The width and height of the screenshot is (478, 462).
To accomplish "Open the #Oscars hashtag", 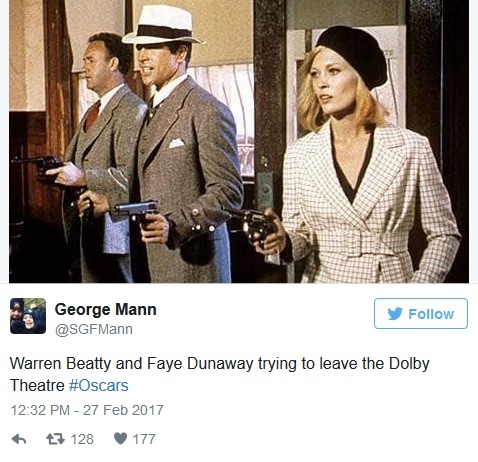I will [98, 385].
